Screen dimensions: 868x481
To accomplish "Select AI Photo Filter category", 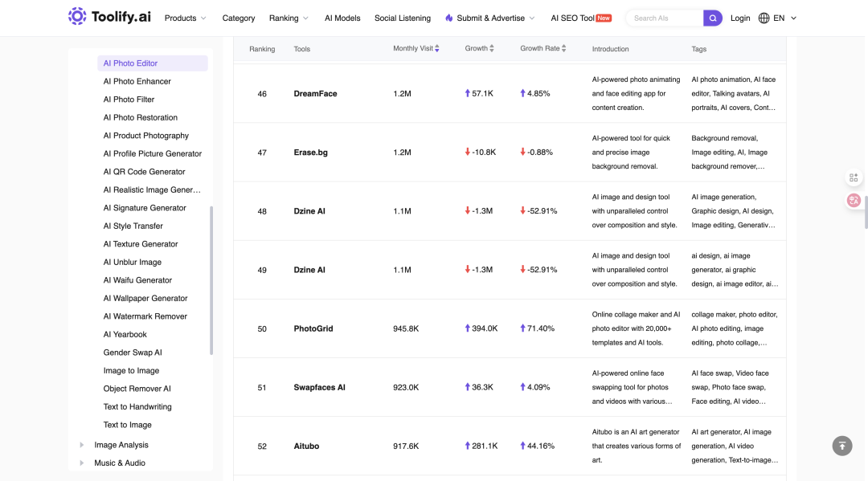I will pos(129,100).
